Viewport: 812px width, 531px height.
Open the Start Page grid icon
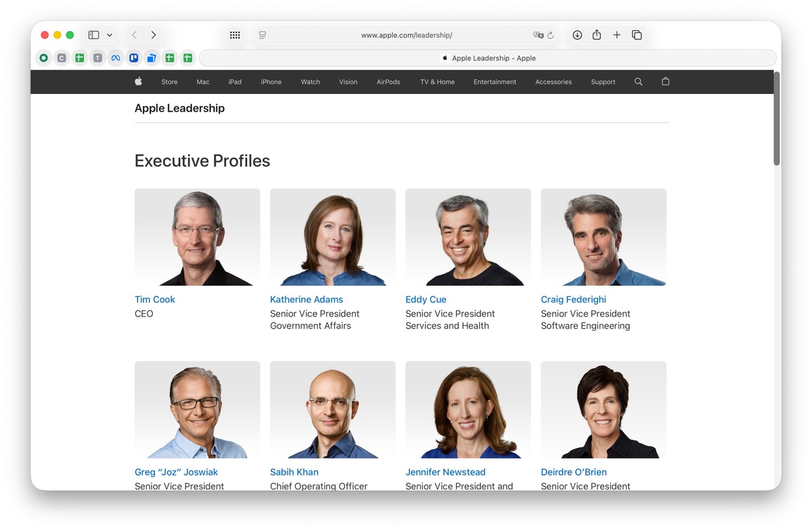235,35
